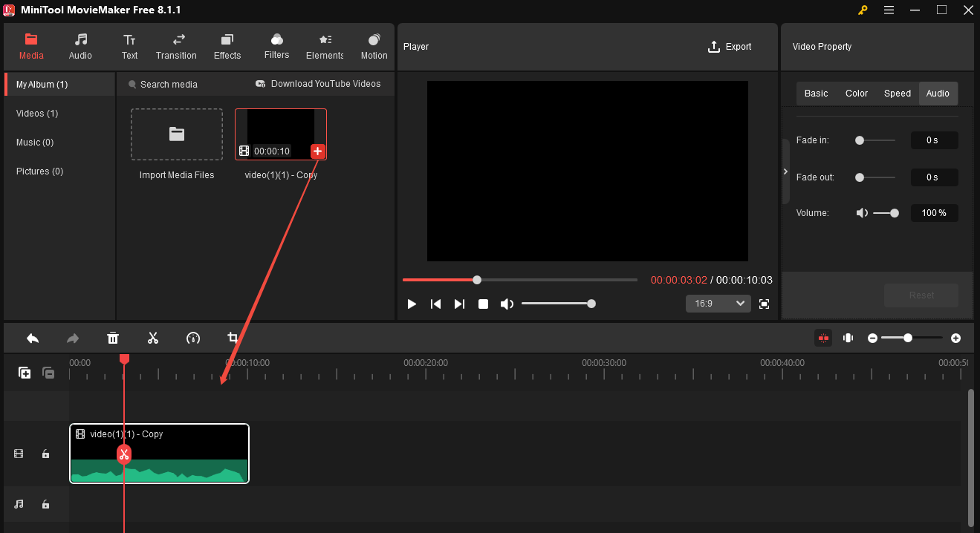
Task: Switch to the Color property tab
Action: pyautogui.click(x=857, y=94)
